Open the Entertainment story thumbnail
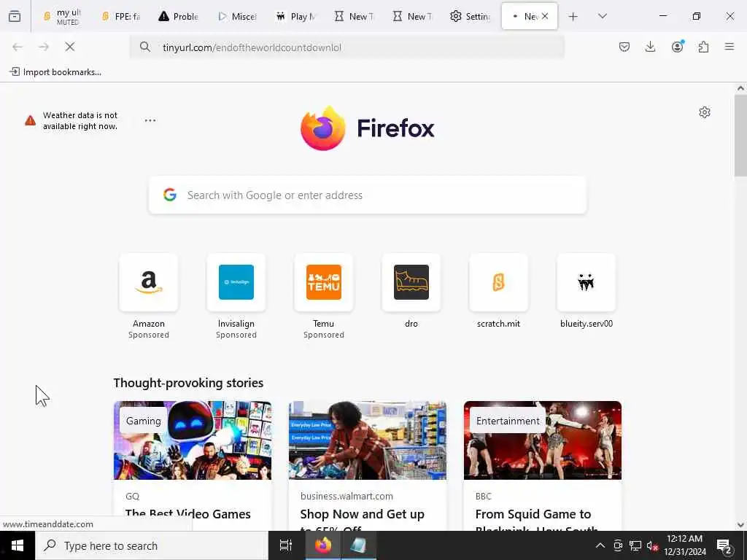This screenshot has height=560, width=747. [x=543, y=440]
